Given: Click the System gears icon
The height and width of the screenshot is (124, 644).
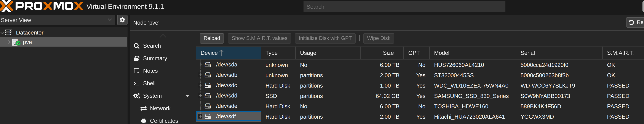Looking at the screenshot, I should (136, 96).
